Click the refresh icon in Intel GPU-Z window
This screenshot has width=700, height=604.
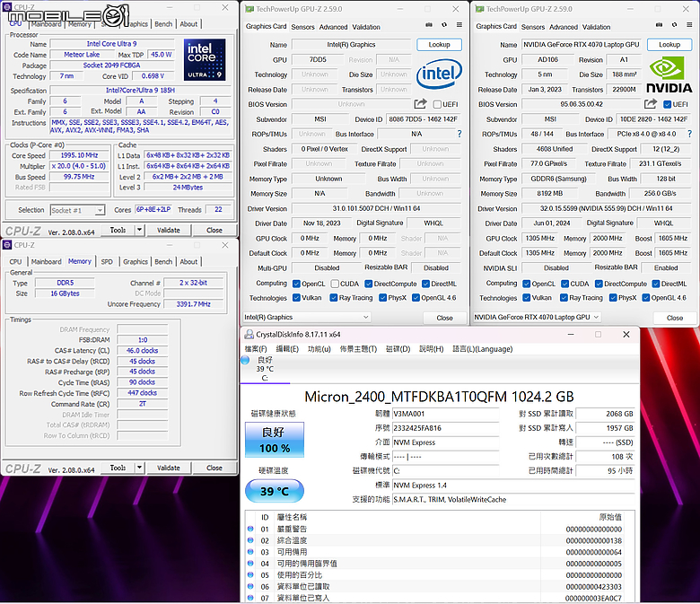point(443,25)
